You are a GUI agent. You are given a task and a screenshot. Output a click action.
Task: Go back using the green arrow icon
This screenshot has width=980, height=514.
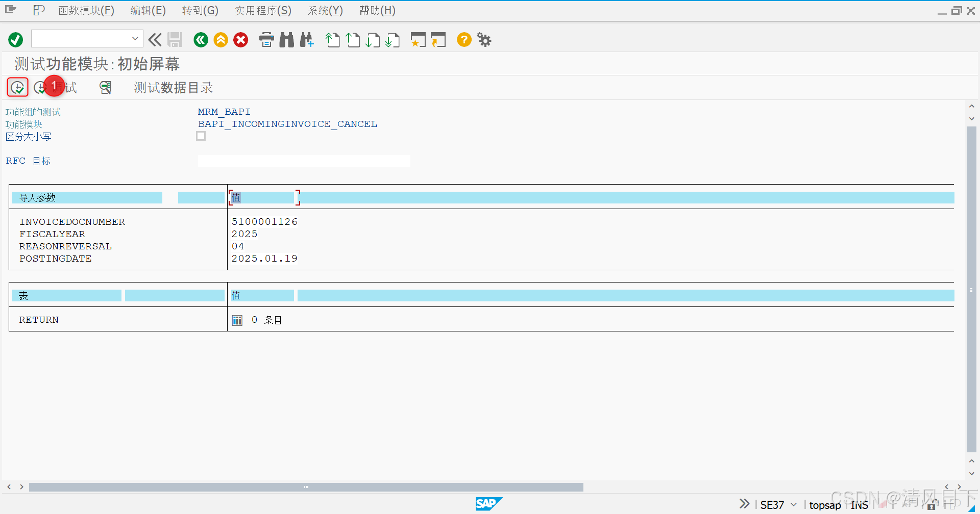tap(201, 40)
